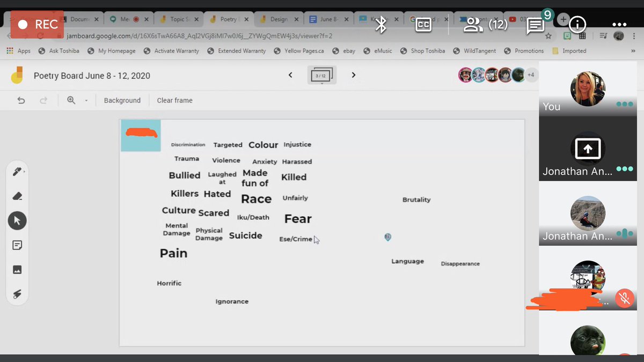Screen dimensions: 644x362
Task: Click the first collaborator avatar in header
Action: tap(465, 75)
